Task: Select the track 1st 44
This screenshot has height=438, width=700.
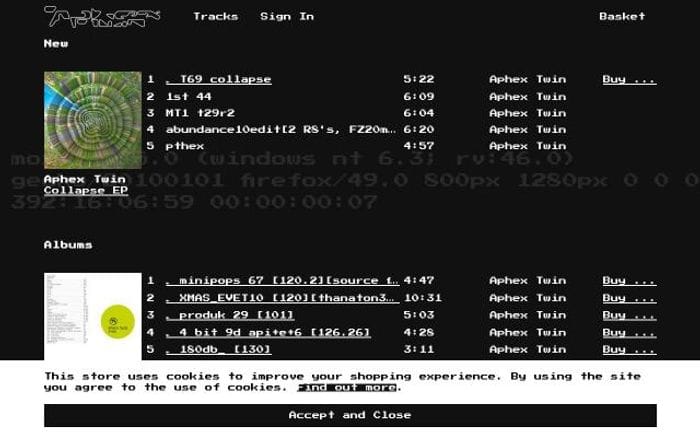Action: 188,96
